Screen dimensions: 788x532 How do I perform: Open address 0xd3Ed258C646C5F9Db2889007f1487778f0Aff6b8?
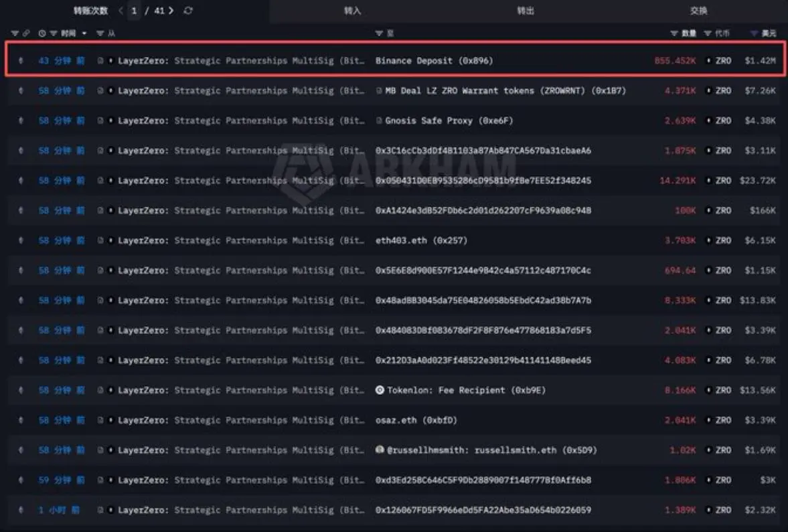click(483, 480)
